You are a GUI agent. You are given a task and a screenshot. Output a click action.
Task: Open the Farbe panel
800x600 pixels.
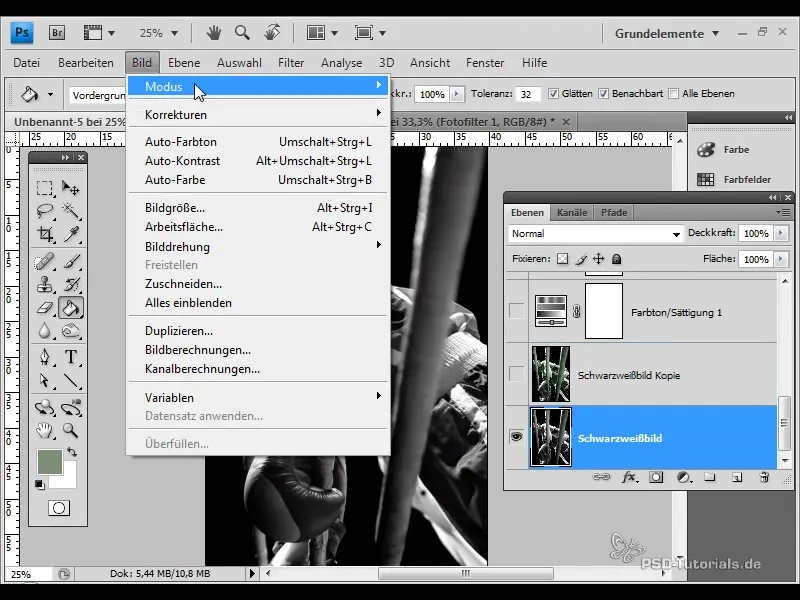[735, 150]
